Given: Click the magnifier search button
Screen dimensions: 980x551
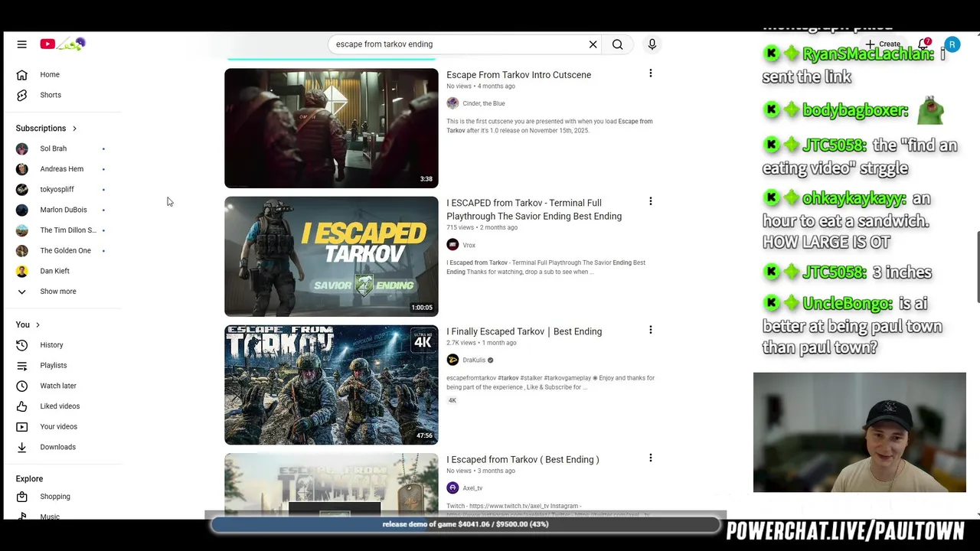Looking at the screenshot, I should [x=617, y=44].
